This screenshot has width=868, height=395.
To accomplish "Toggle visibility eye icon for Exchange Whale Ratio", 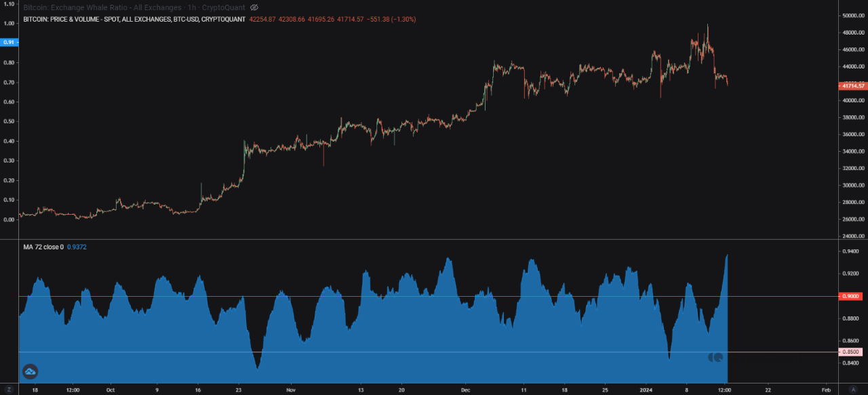I will [254, 7].
